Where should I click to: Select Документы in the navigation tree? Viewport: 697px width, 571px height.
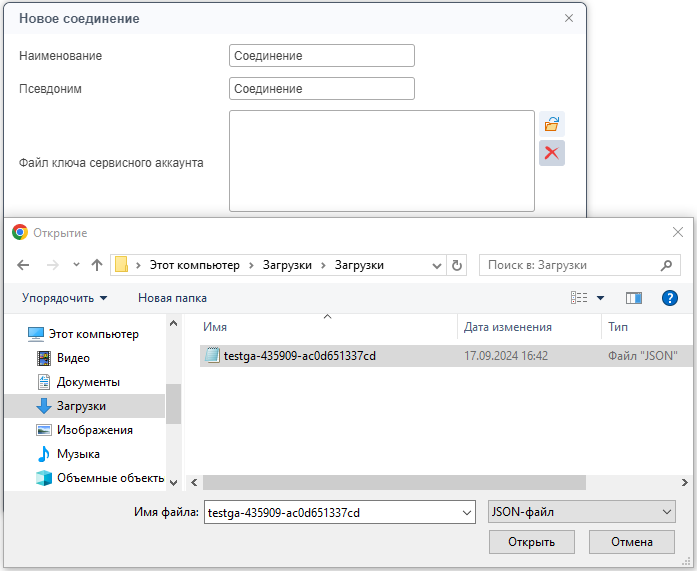pos(88,382)
